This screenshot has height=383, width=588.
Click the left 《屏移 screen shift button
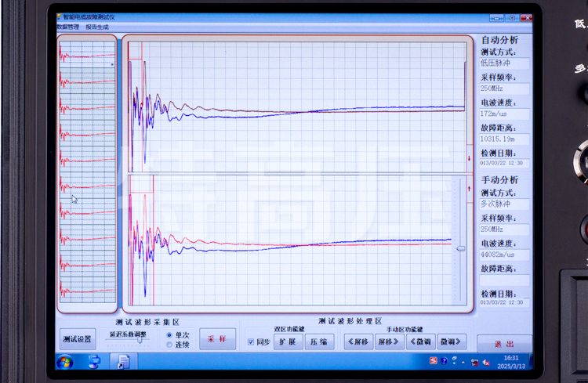point(358,341)
